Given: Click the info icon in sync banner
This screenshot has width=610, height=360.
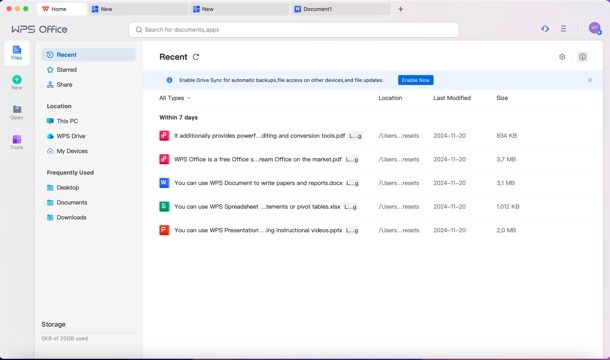Looking at the screenshot, I should pyautogui.click(x=169, y=80).
